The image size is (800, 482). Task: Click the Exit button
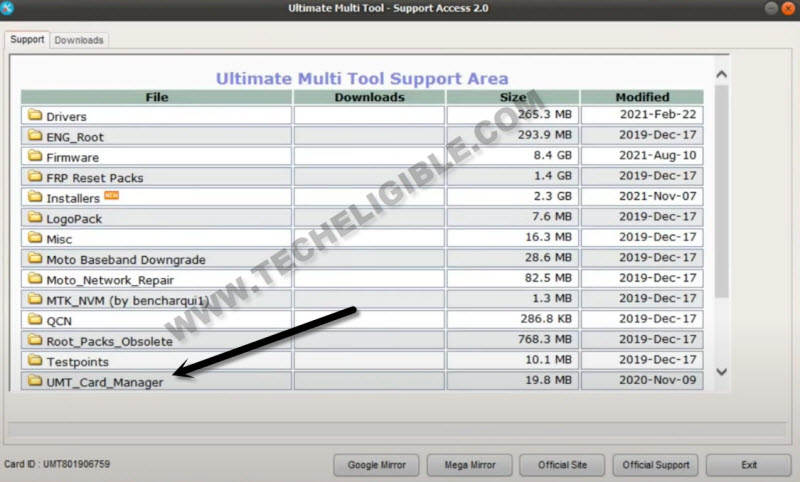click(x=748, y=465)
